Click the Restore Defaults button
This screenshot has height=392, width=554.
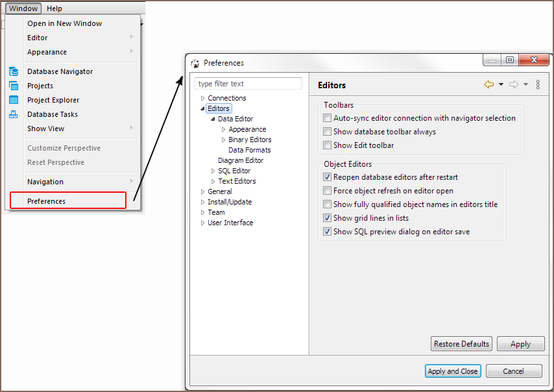[x=461, y=344]
